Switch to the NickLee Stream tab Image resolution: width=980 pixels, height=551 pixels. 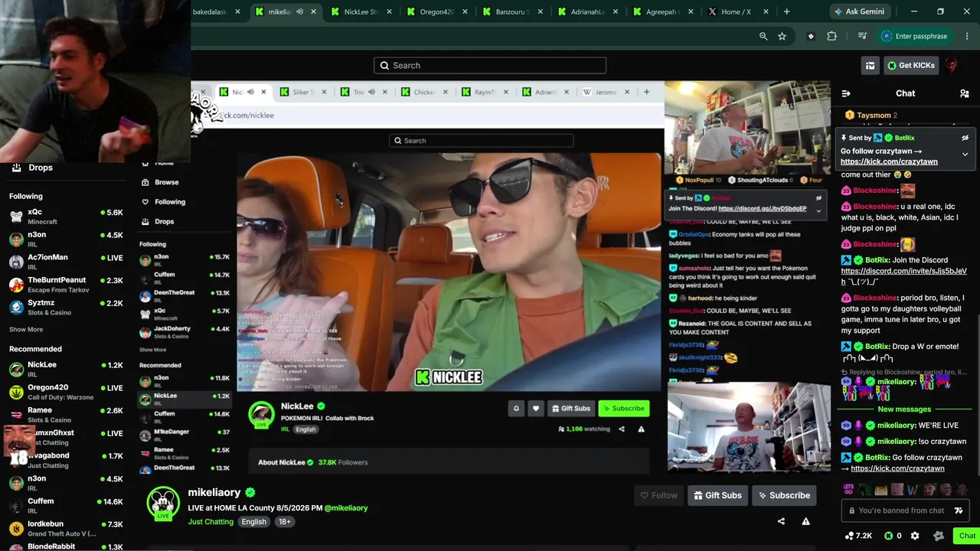click(x=361, y=11)
